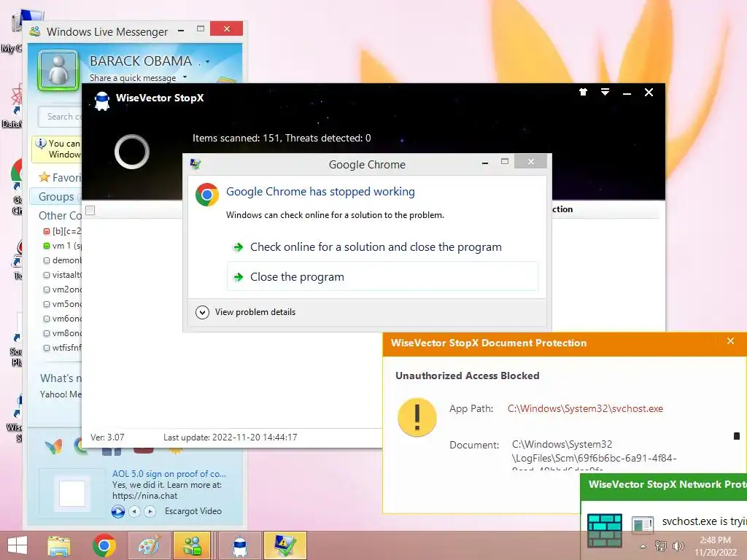Select the vistaalt offline contact
Image resolution: width=747 pixels, height=560 pixels.
pos(63,275)
